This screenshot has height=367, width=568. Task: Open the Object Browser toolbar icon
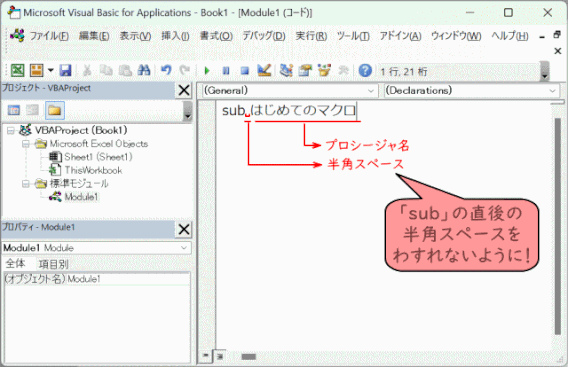tap(324, 70)
